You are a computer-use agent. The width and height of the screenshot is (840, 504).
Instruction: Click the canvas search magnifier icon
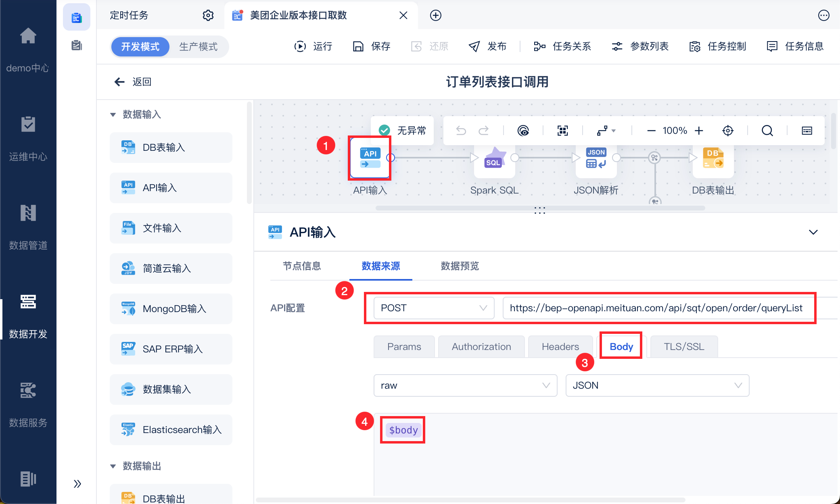(x=767, y=131)
